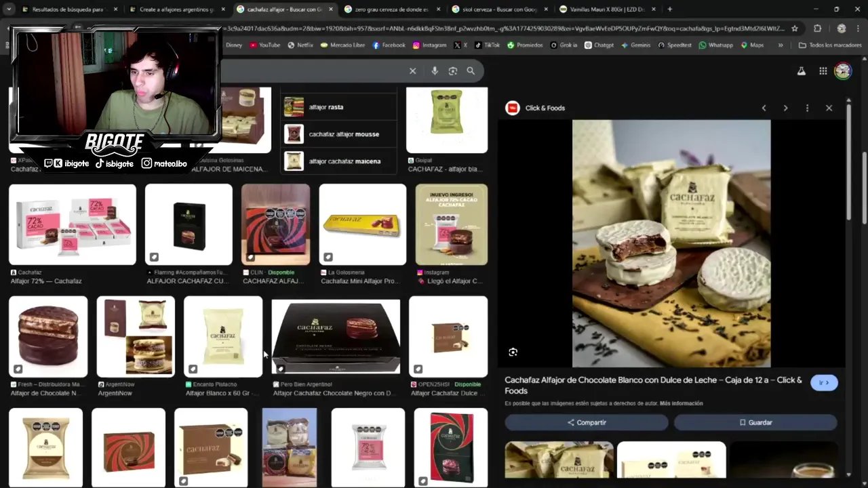Viewport: 868px width, 488px height.
Task: Open the Flaming black Cachafaz box thumbnail
Action: click(189, 224)
